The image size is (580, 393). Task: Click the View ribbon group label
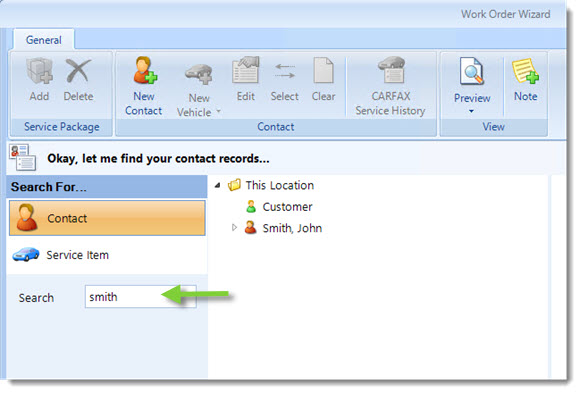(x=493, y=127)
